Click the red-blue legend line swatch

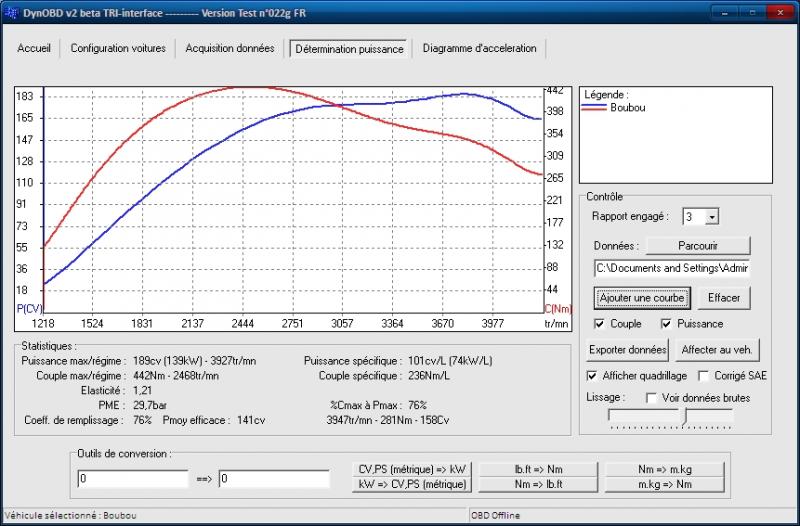594,108
